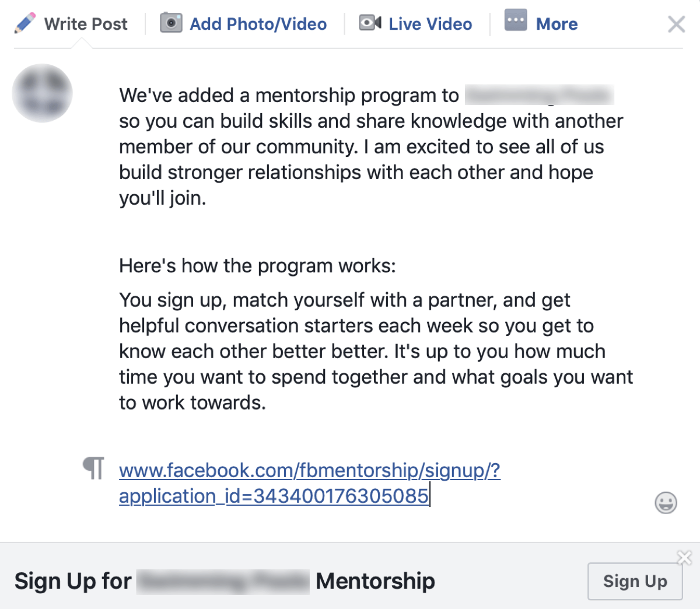Click the Sign Up button

[x=635, y=581]
